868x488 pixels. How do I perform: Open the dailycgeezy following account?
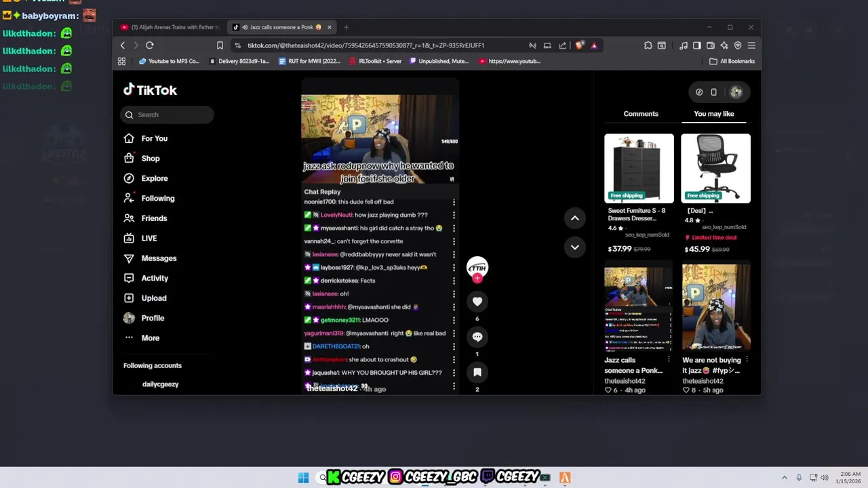pos(160,384)
